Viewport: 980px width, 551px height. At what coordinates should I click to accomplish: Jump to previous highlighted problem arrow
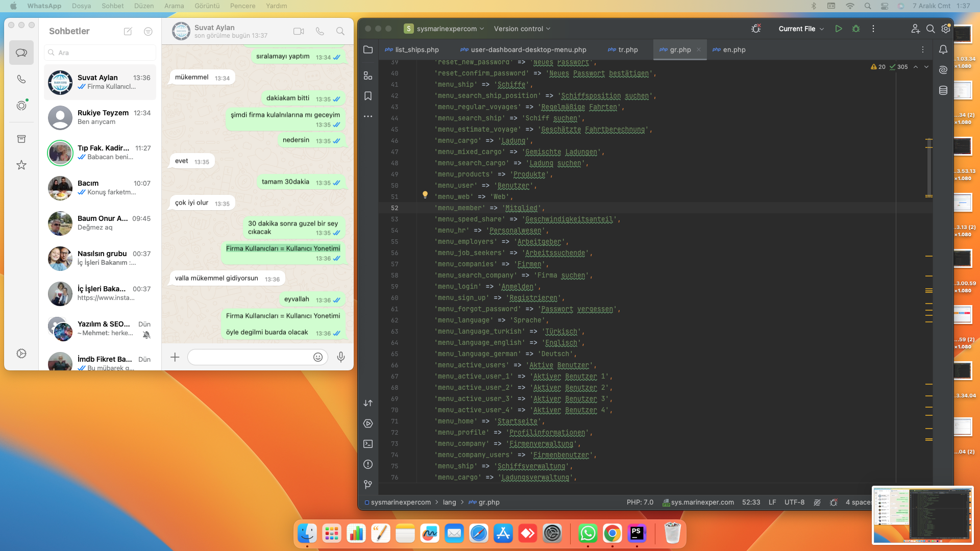916,67
